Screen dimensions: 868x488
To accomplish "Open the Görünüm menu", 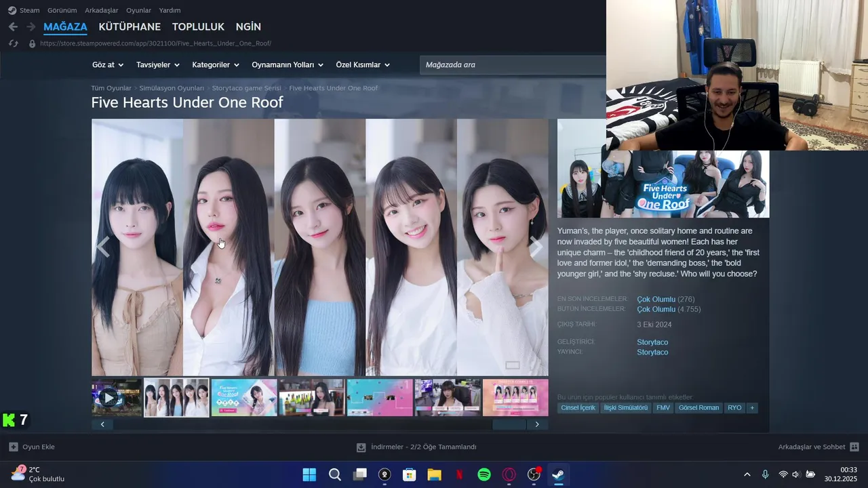I will pyautogui.click(x=62, y=10).
